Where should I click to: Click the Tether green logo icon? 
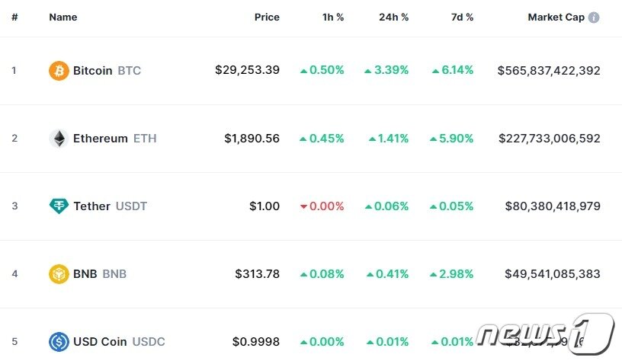pos(59,206)
